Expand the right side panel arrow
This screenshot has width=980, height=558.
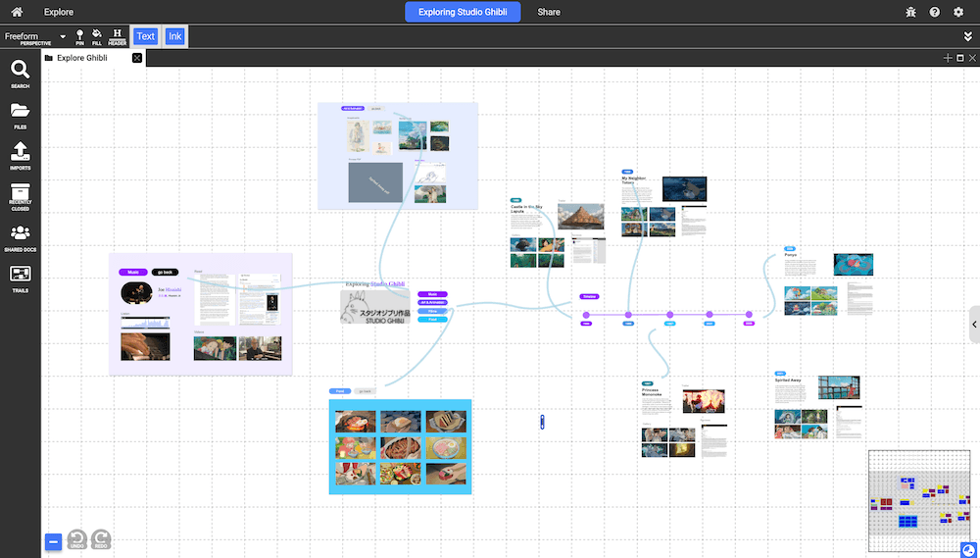coord(974,325)
